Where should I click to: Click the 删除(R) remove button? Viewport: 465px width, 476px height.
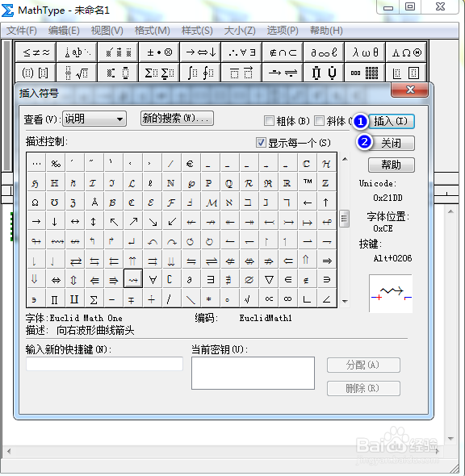363,388
